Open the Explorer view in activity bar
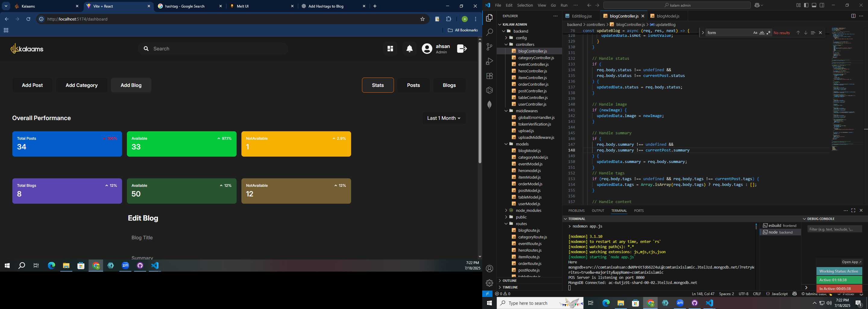This screenshot has width=868, height=309. [x=489, y=18]
